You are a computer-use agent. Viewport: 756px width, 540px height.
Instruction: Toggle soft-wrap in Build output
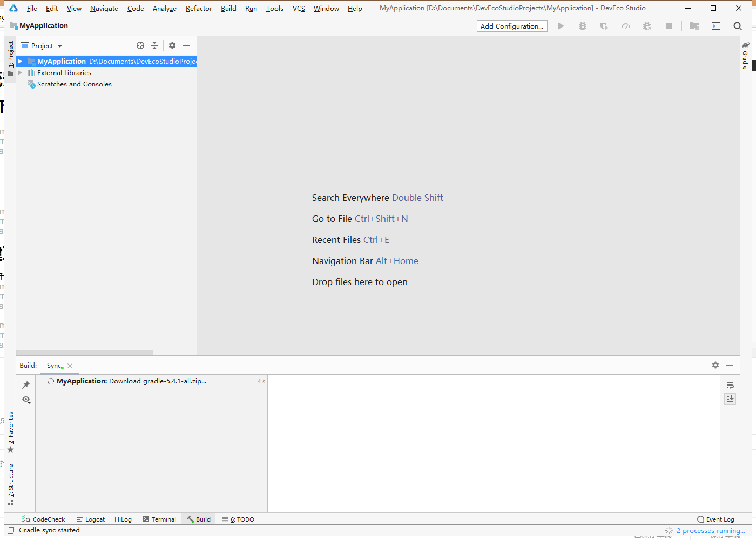click(730, 385)
